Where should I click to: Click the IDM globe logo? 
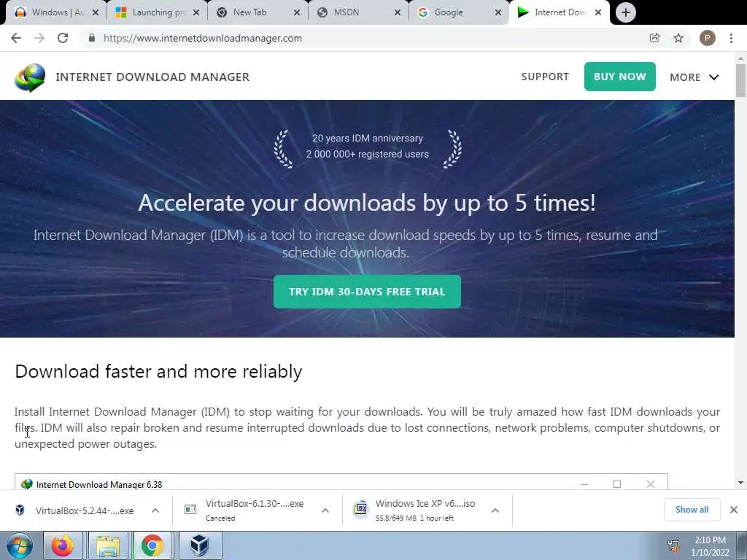tap(30, 77)
